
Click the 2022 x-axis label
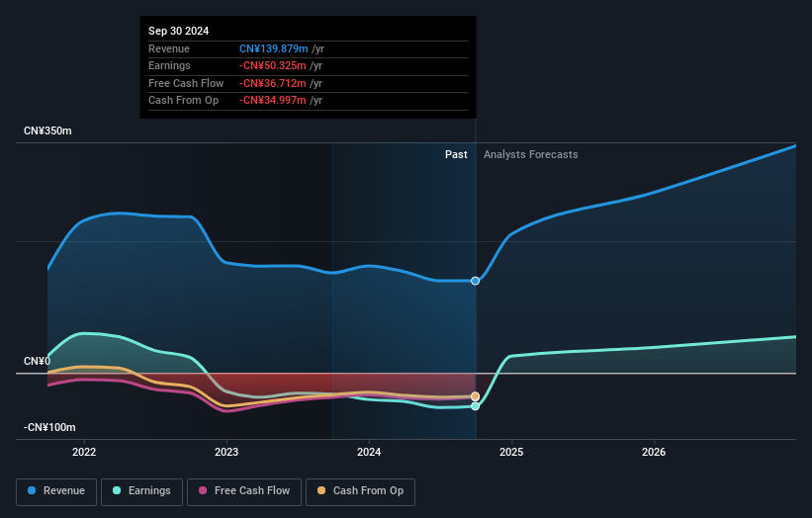84,452
